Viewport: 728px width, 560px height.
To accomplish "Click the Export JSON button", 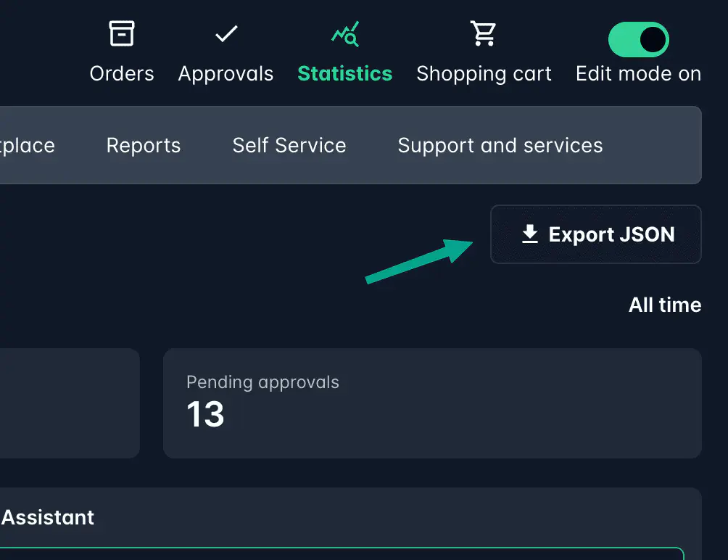I will 595,234.
